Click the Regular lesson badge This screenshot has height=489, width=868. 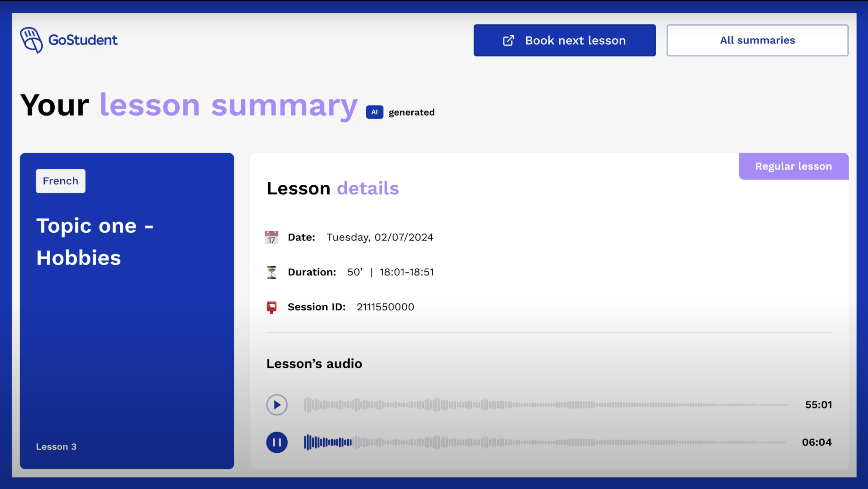[x=794, y=166]
